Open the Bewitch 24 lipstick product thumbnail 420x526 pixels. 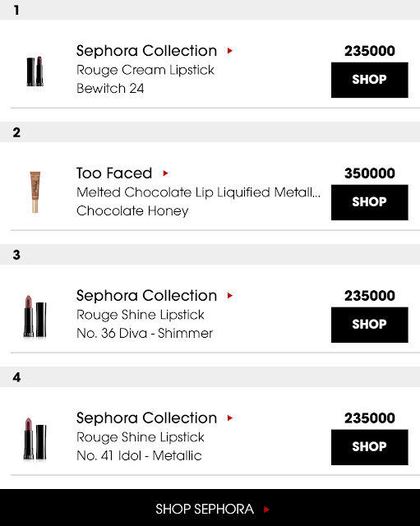(x=35, y=72)
